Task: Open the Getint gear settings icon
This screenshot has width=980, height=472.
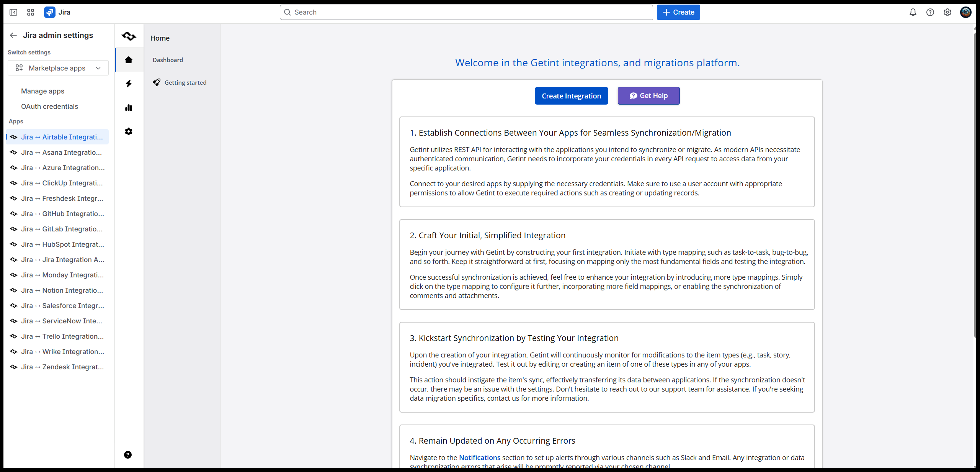Action: [129, 131]
